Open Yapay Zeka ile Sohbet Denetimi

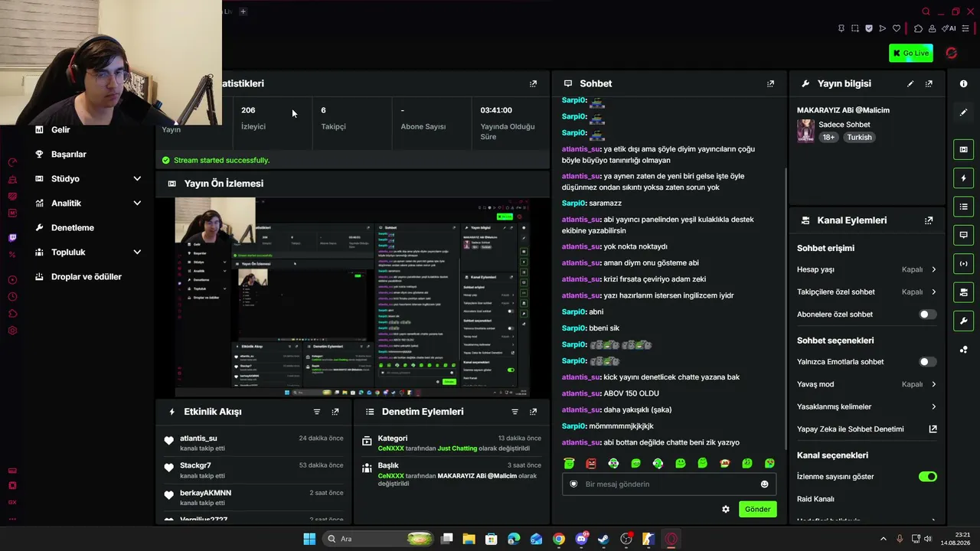click(x=867, y=429)
